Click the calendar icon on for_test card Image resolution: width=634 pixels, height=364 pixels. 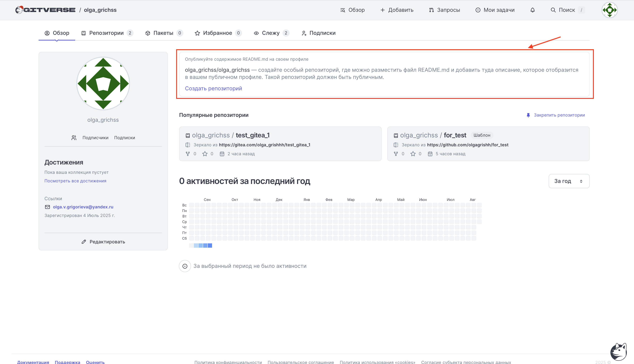(x=430, y=154)
